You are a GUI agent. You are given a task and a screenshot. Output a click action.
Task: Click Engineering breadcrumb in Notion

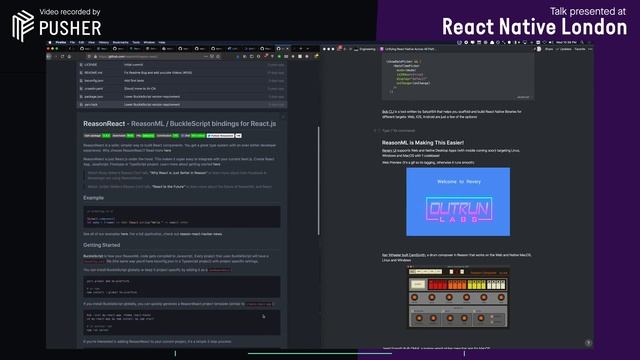tap(365, 49)
